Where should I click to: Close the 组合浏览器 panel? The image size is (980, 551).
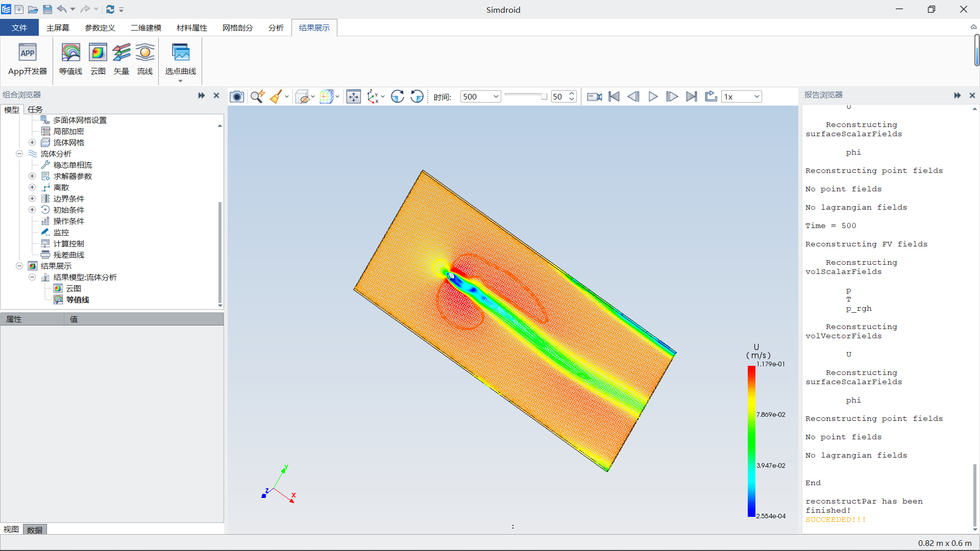point(216,95)
